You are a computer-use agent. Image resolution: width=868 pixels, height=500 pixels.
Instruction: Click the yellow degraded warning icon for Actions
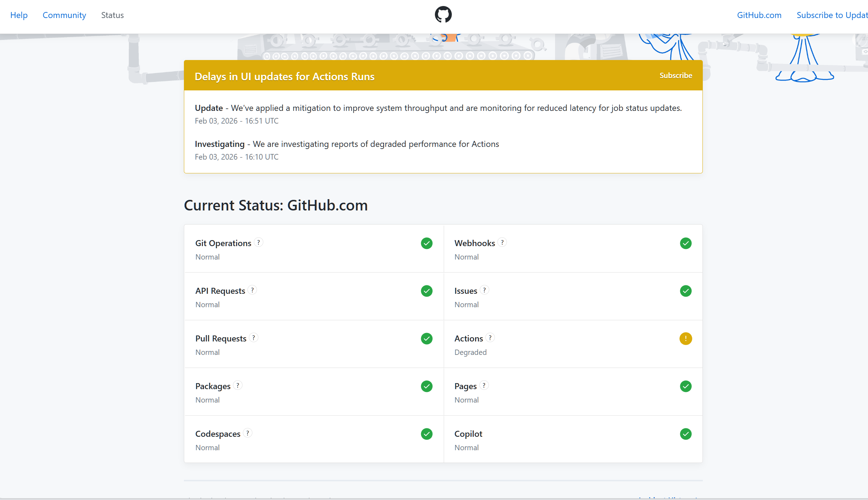(686, 339)
